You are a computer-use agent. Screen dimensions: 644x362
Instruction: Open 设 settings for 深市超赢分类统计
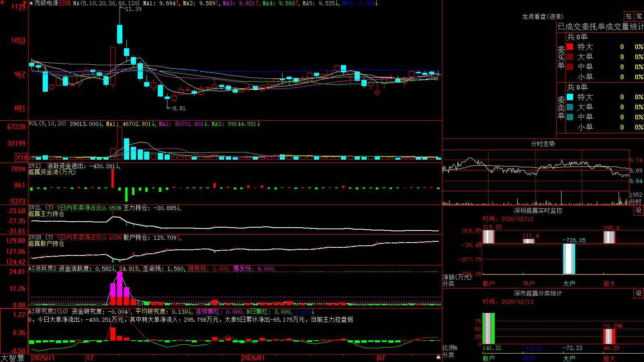[x=639, y=293]
